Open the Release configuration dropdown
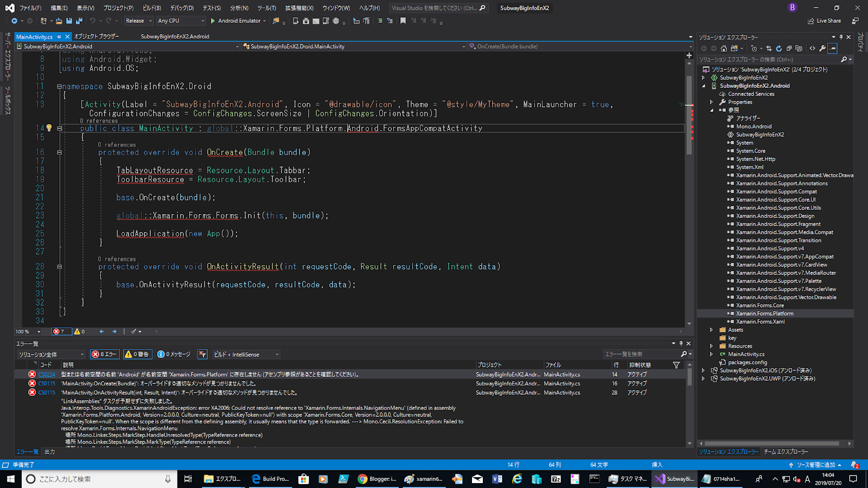868x488 pixels. click(x=138, y=21)
